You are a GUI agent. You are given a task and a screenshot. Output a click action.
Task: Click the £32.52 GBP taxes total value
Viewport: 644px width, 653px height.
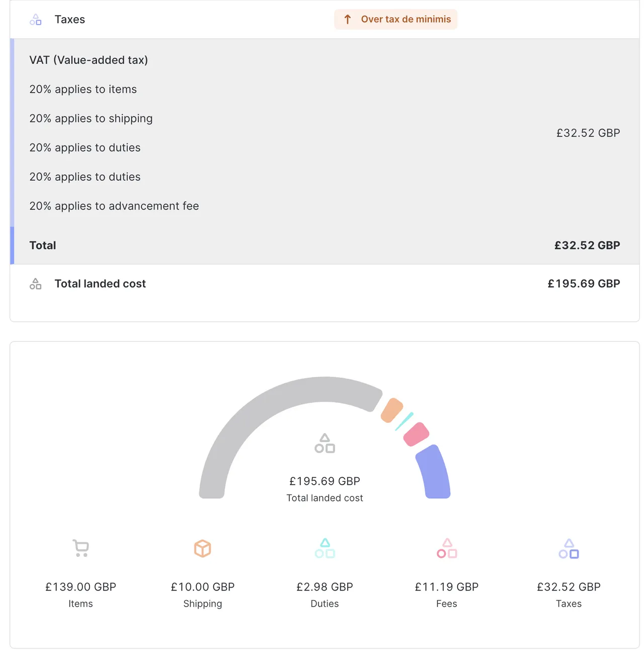click(588, 133)
